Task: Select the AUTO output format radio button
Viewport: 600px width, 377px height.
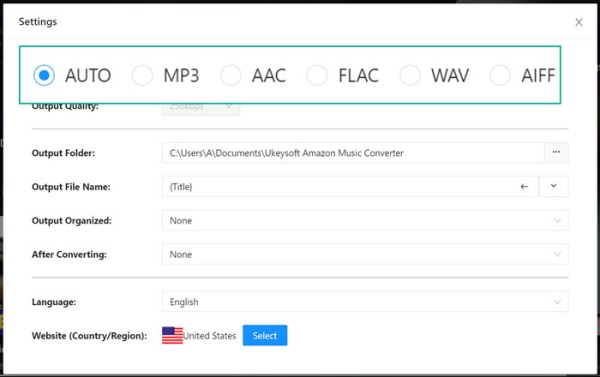Action: click(44, 75)
